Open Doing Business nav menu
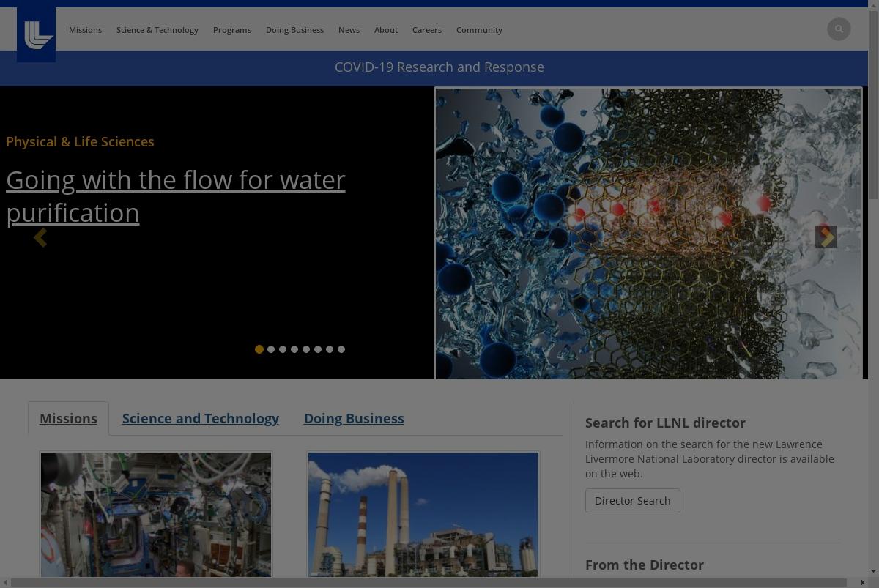 coord(294,30)
